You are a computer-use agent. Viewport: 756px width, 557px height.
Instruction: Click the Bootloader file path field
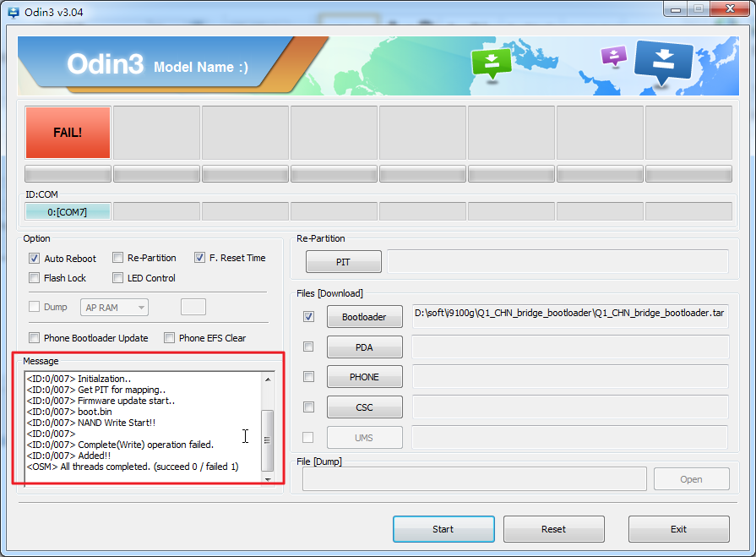coord(570,316)
